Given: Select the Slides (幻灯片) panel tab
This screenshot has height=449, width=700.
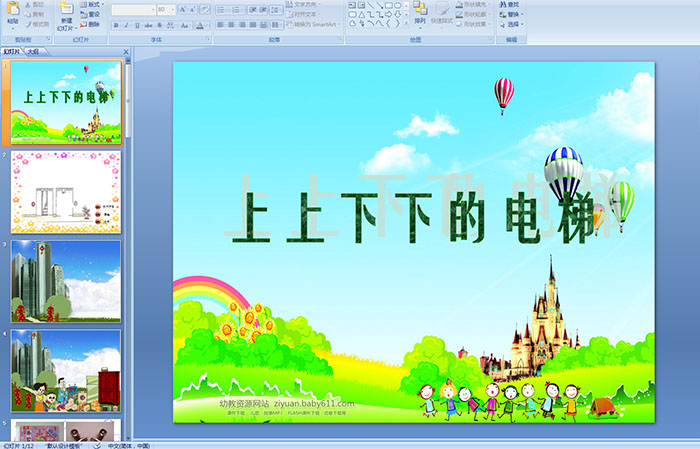Looking at the screenshot, I should [x=12, y=51].
